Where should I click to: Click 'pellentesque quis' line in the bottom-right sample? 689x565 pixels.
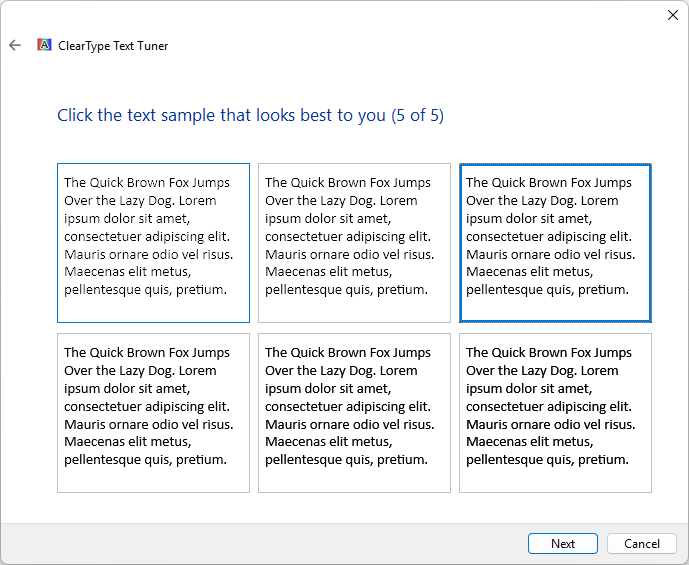(520, 460)
